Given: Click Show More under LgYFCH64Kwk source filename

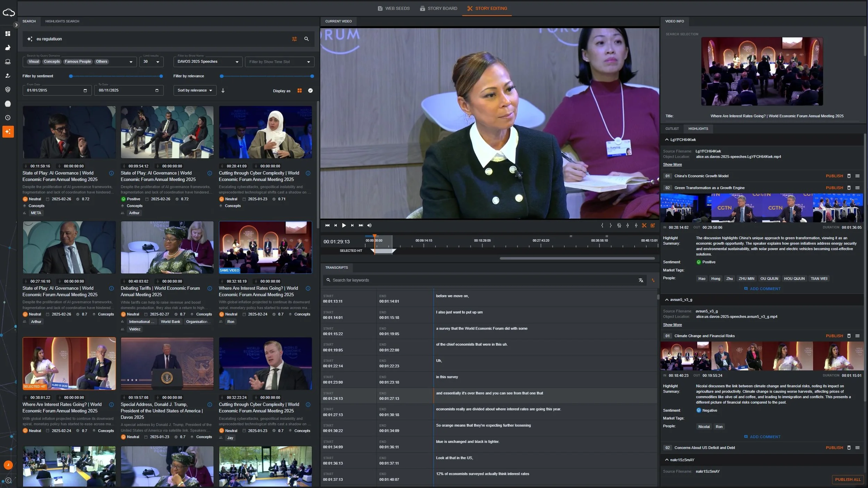Looking at the screenshot, I should 672,164.
